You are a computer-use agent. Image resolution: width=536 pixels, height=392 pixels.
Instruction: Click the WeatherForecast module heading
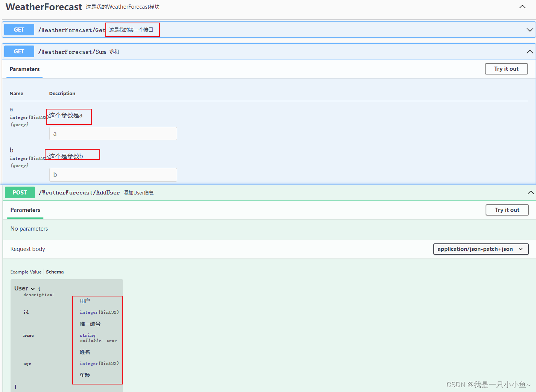(x=44, y=7)
